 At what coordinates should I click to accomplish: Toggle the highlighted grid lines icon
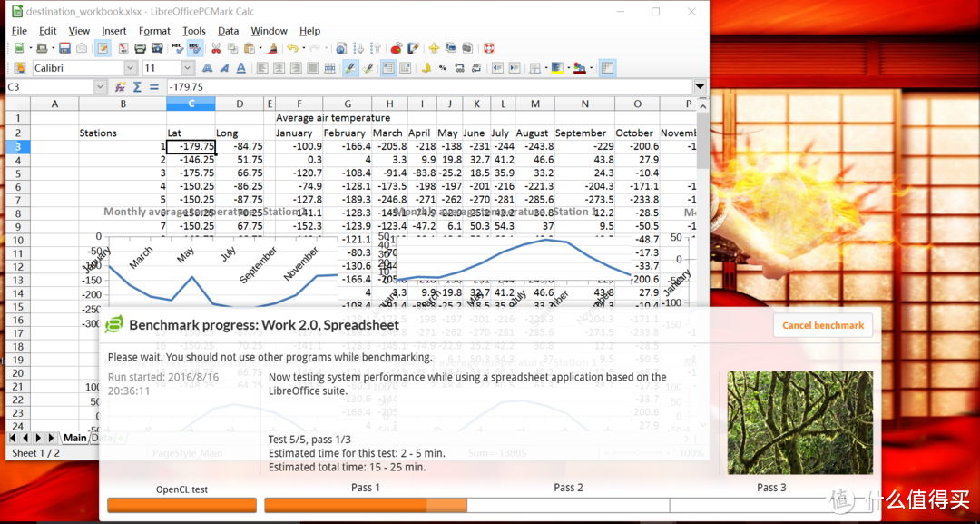607,68
